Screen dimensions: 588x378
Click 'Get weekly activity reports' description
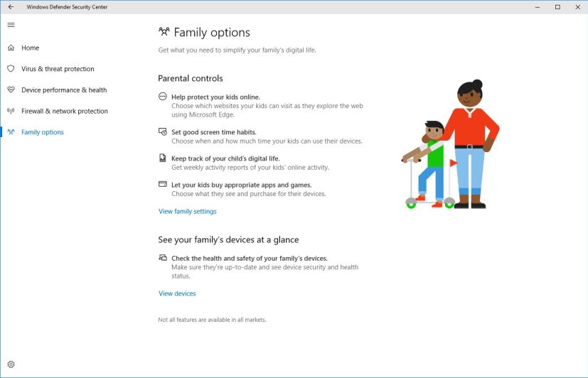[x=250, y=168]
